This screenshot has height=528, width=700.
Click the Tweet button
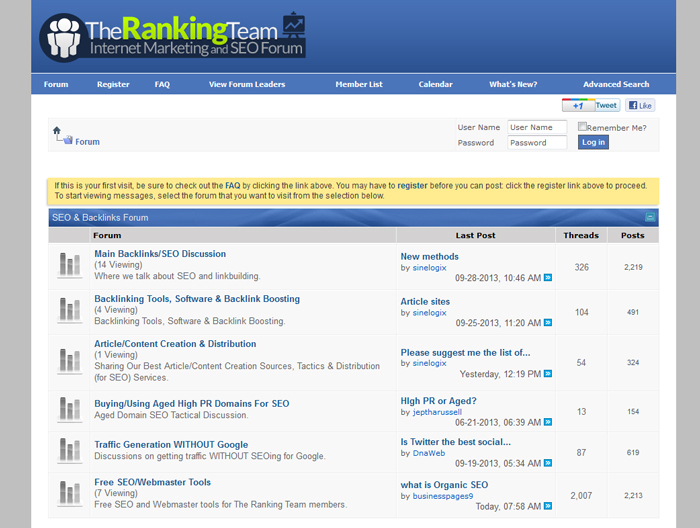[x=606, y=105]
